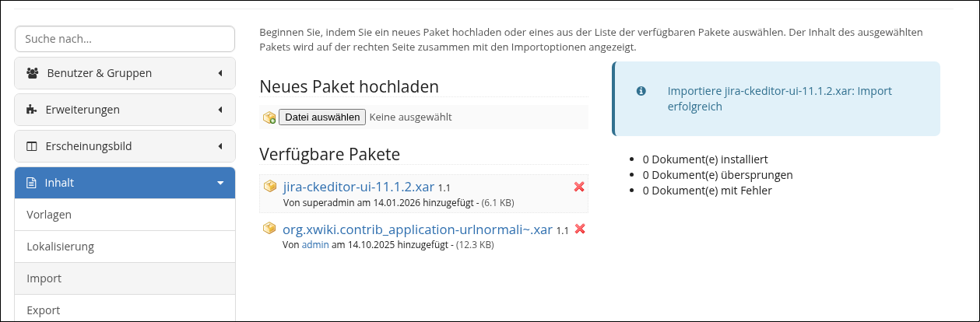The image size is (980, 322).
Task: Delete the org.xwiki.contrib urlnormali package
Action: 580,229
